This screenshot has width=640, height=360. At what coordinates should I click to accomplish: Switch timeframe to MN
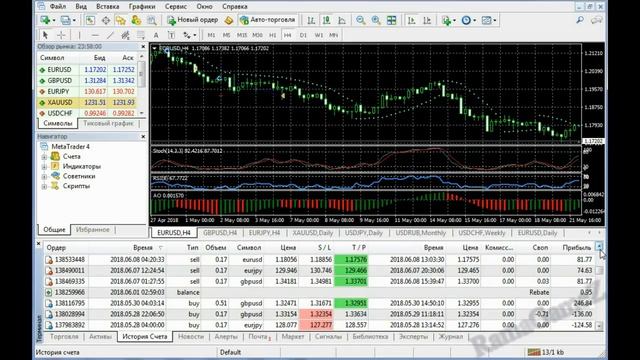(x=333, y=35)
